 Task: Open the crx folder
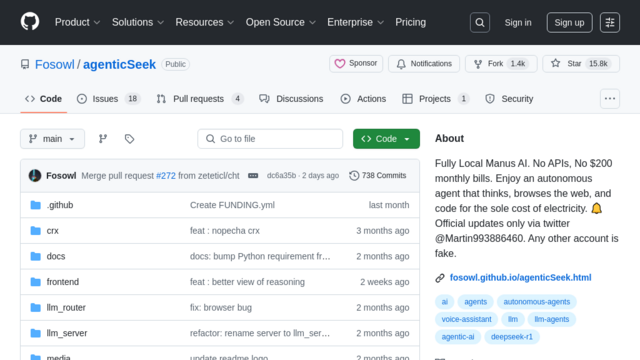coord(53,231)
